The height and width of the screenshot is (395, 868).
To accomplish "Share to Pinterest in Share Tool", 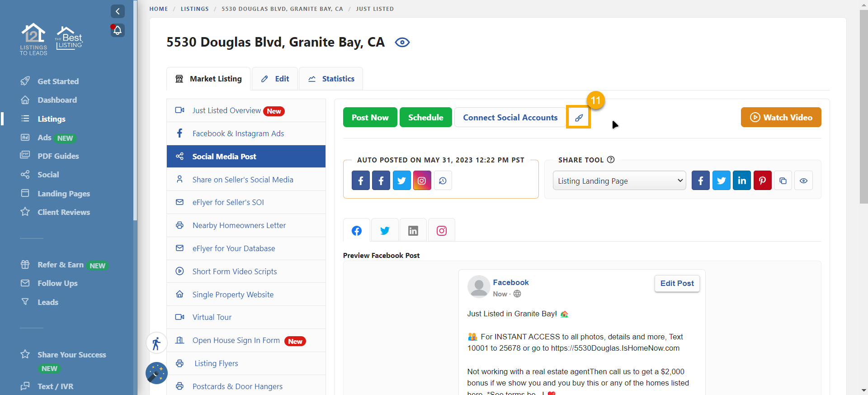I will tap(762, 181).
